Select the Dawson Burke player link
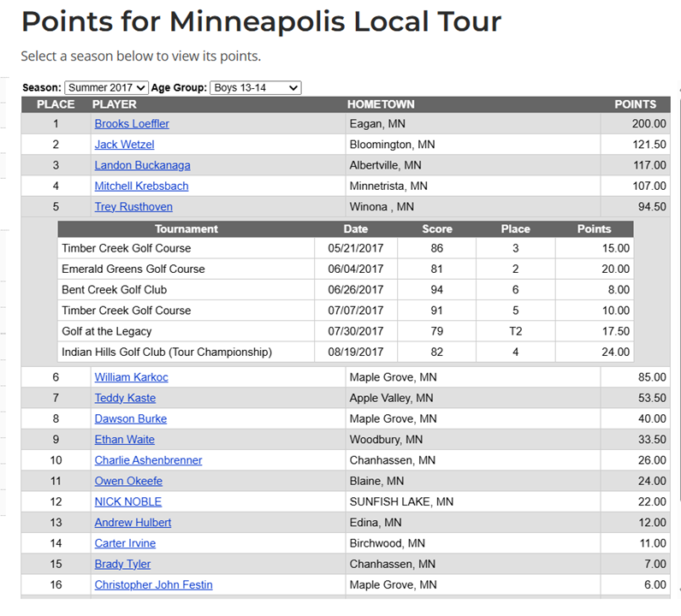The image size is (681, 616). coord(130,418)
